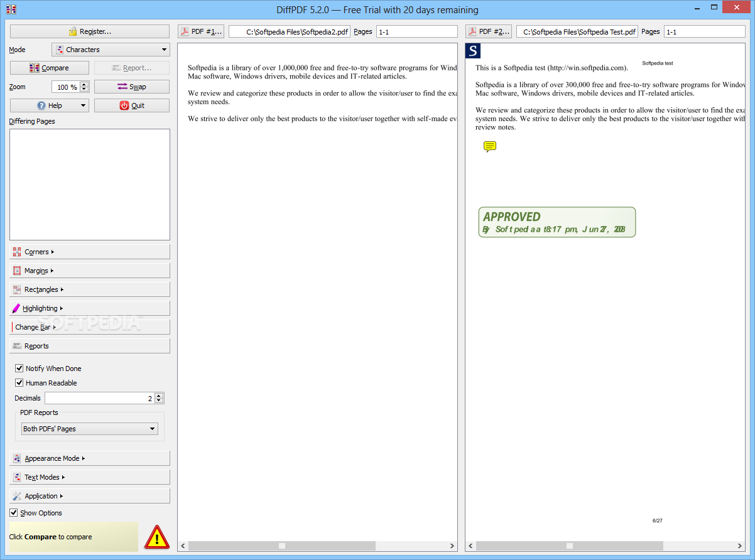Open the PDF Reports Both PDFs' Pages dropdown
This screenshot has width=755, height=560.
(x=90, y=429)
